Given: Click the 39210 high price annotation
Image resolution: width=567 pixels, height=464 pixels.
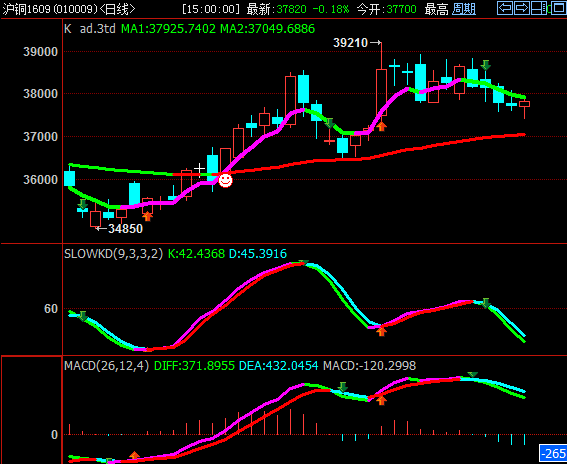Looking at the screenshot, I should point(350,43).
